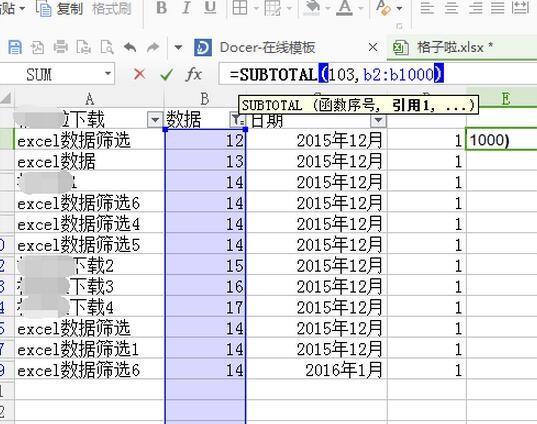Viewport: 537px width, 424px height.
Task: Click the Print icon
Action: click(61, 47)
